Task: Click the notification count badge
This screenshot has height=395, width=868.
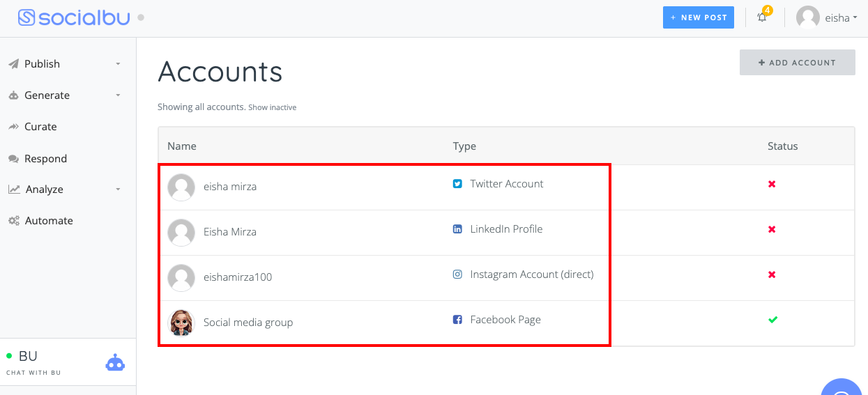Action: [768, 10]
